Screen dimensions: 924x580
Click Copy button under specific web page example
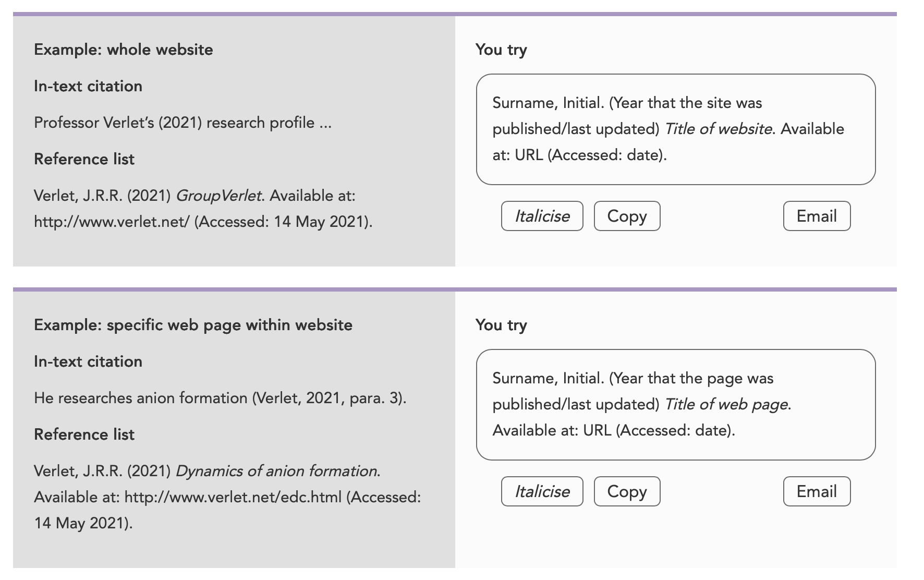tap(627, 491)
